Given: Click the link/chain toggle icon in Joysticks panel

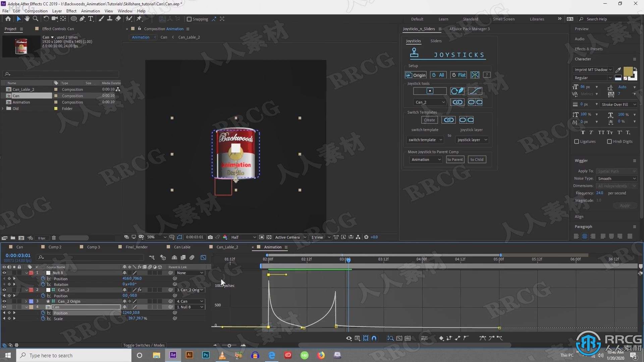Looking at the screenshot, I should pyautogui.click(x=458, y=102).
